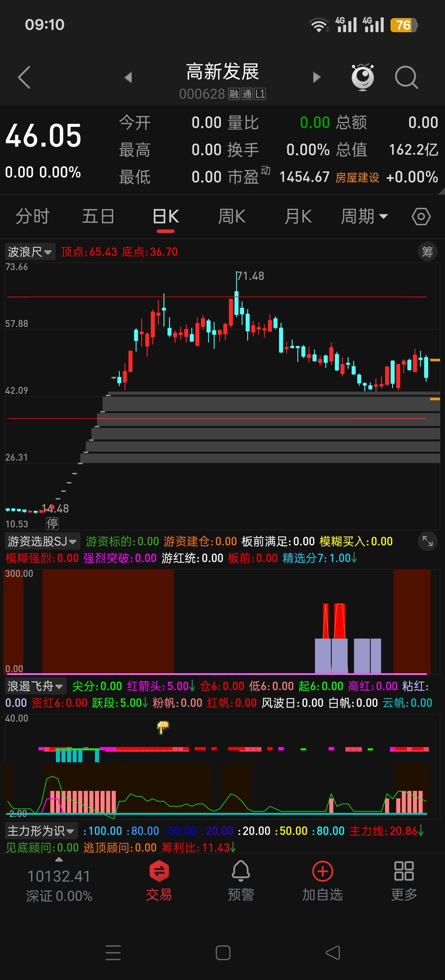445x980 pixels.
Task: Expand index bar with small up arrow
Action: click(59, 860)
